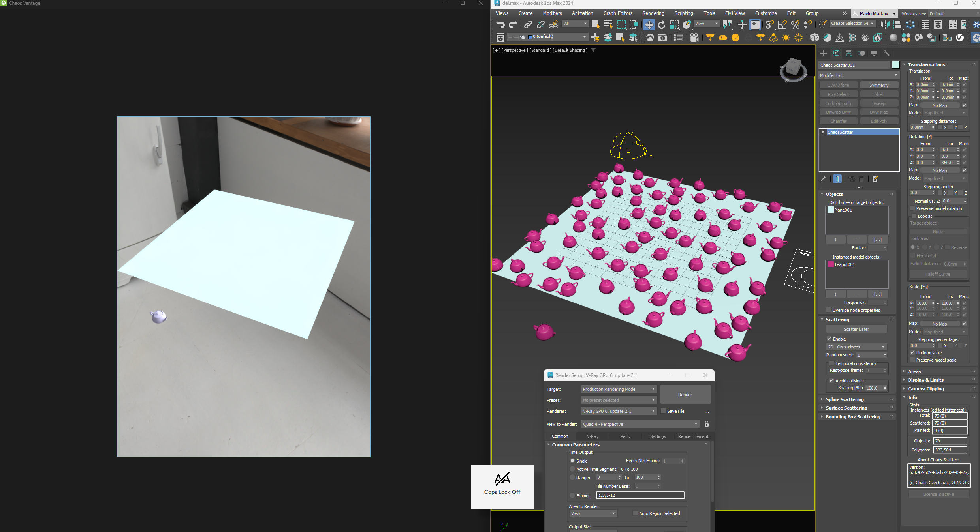980x532 pixels.
Task: Click the Mirror tool icon
Action: tap(885, 25)
